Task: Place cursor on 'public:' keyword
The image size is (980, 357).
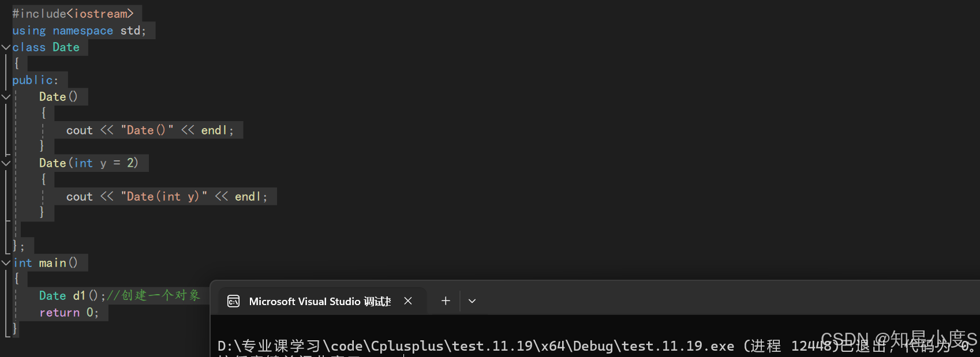Action: point(35,80)
